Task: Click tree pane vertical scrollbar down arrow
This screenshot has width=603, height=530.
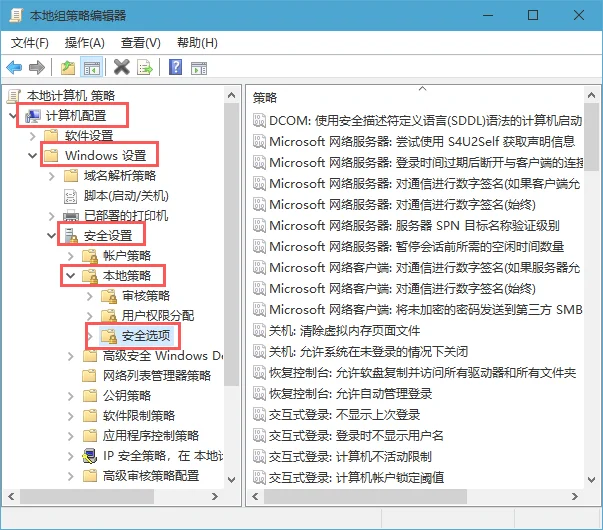Action: 232,480
